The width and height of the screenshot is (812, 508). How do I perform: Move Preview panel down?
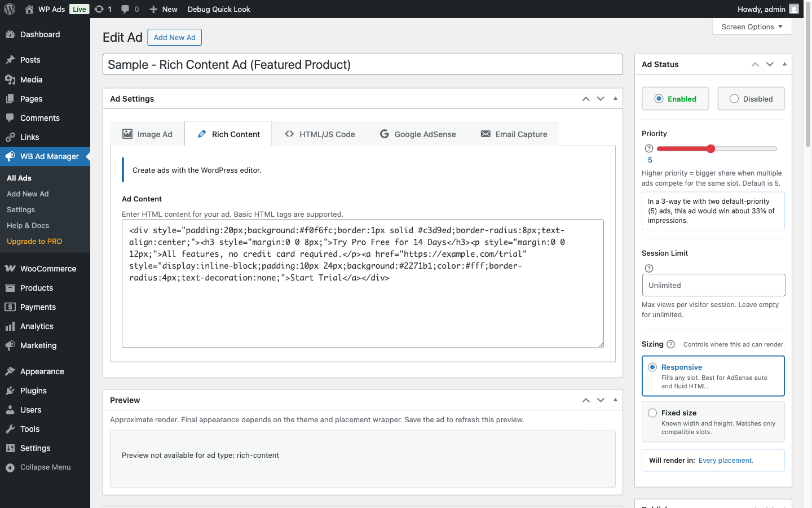[601, 400]
